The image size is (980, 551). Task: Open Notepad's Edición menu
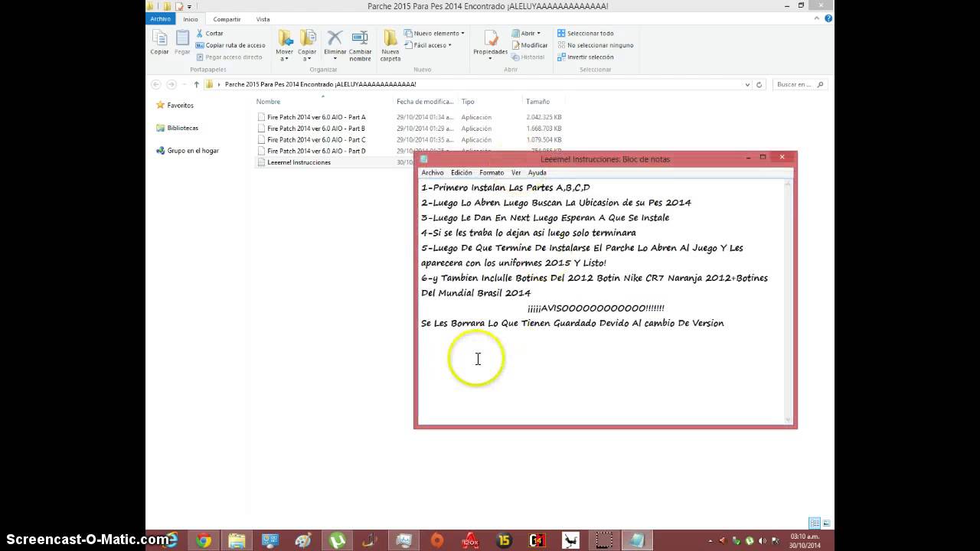click(462, 173)
